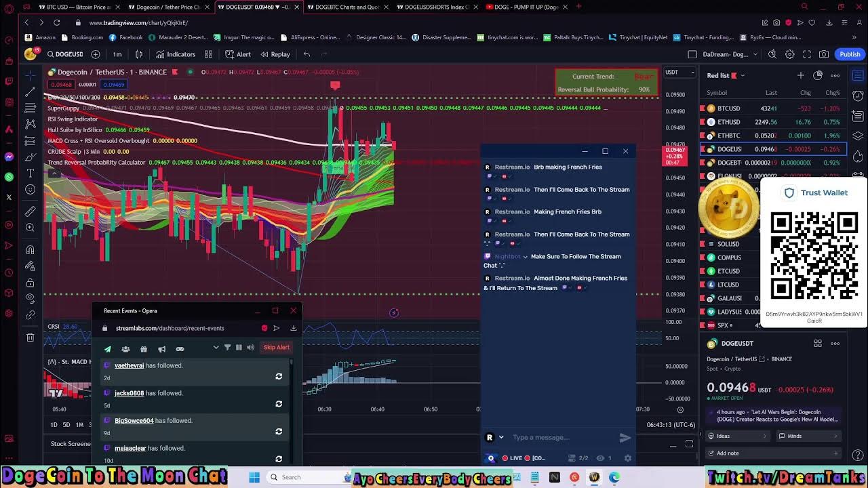Open chart settings gear icon
The width and height of the screenshot is (868, 488).
pyautogui.click(x=789, y=54)
